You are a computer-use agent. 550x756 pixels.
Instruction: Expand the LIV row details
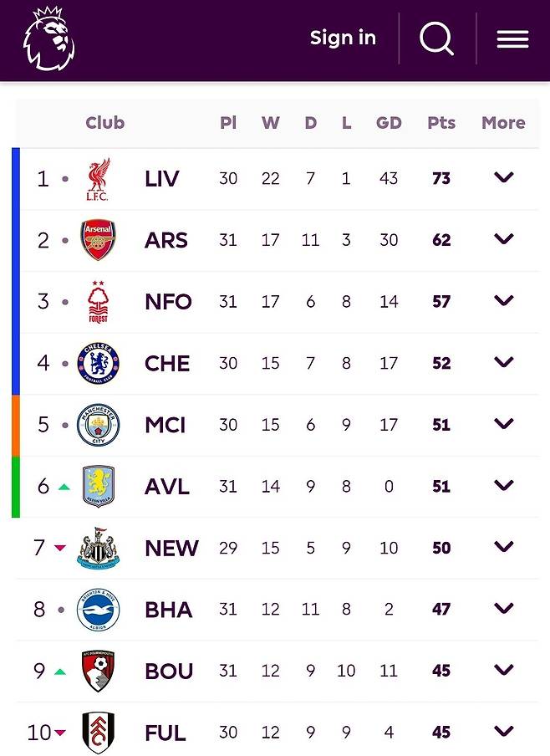(503, 177)
